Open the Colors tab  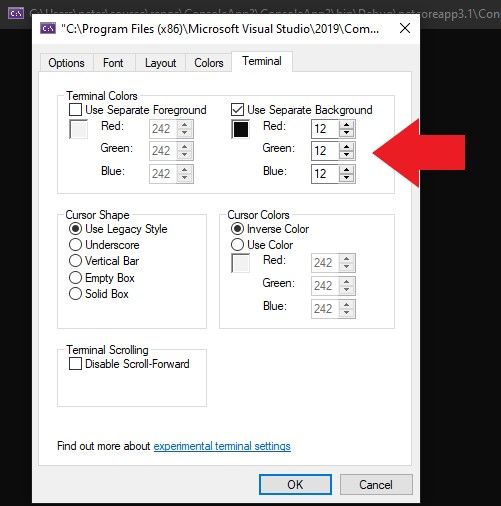(209, 63)
